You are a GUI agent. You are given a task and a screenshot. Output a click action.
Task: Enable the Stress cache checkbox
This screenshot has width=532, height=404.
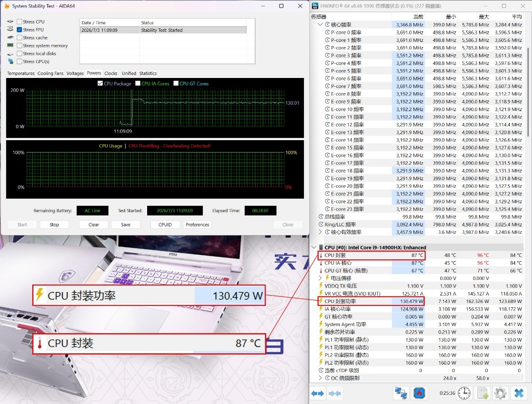[x=19, y=37]
